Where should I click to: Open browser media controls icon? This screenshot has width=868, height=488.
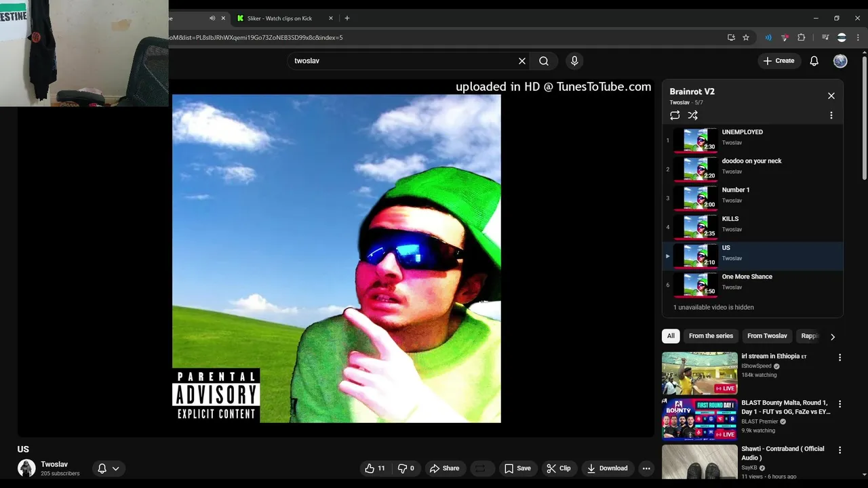[x=825, y=37]
